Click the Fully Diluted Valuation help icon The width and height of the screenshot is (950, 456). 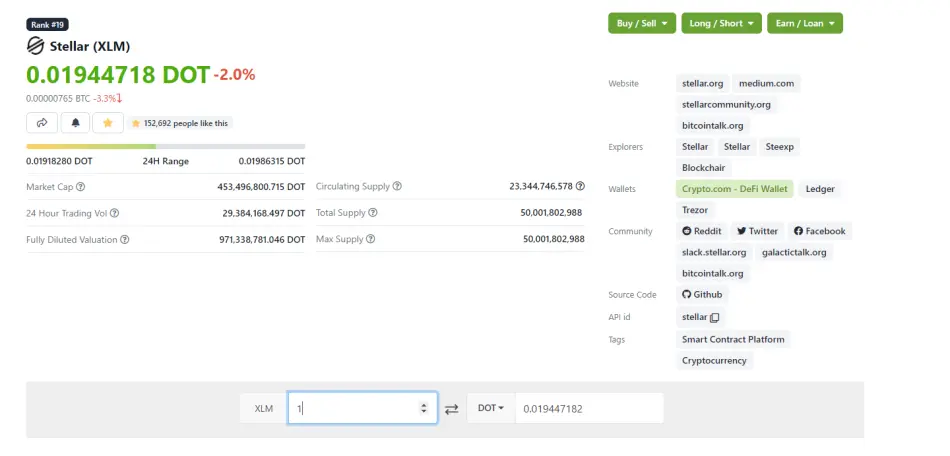124,240
